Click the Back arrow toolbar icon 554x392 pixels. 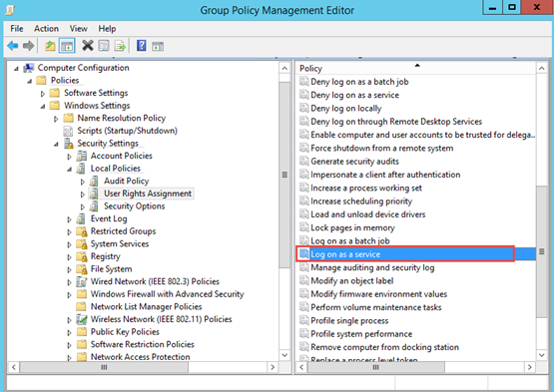(13, 46)
